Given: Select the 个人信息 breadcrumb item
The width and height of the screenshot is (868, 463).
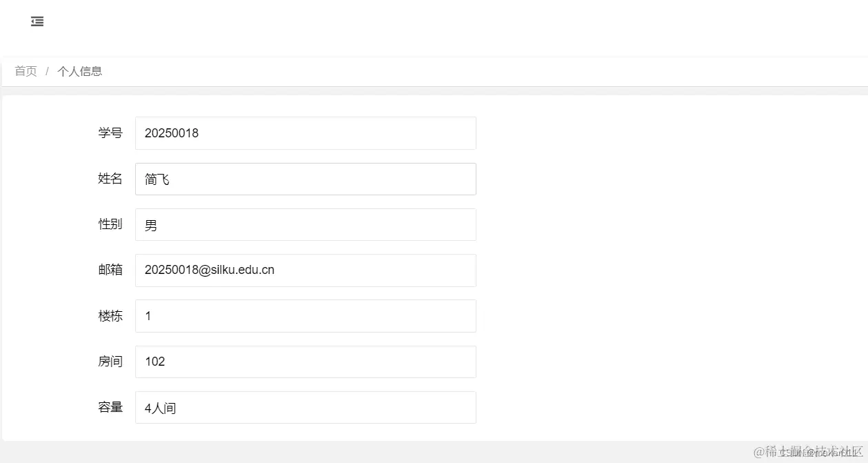Looking at the screenshot, I should point(80,71).
